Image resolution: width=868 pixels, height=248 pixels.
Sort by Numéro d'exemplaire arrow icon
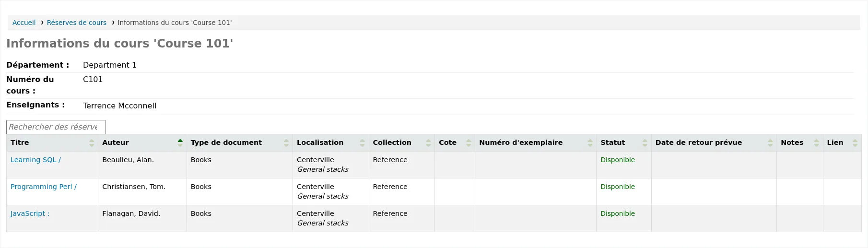point(590,143)
